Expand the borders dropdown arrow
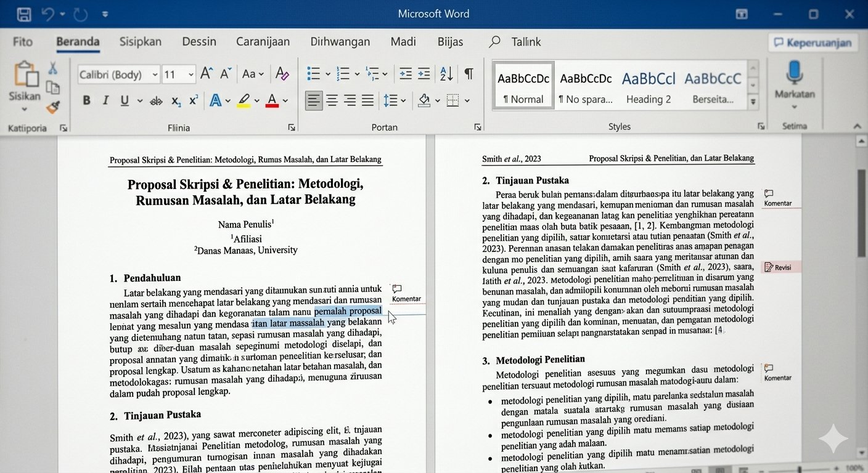 [x=467, y=101]
